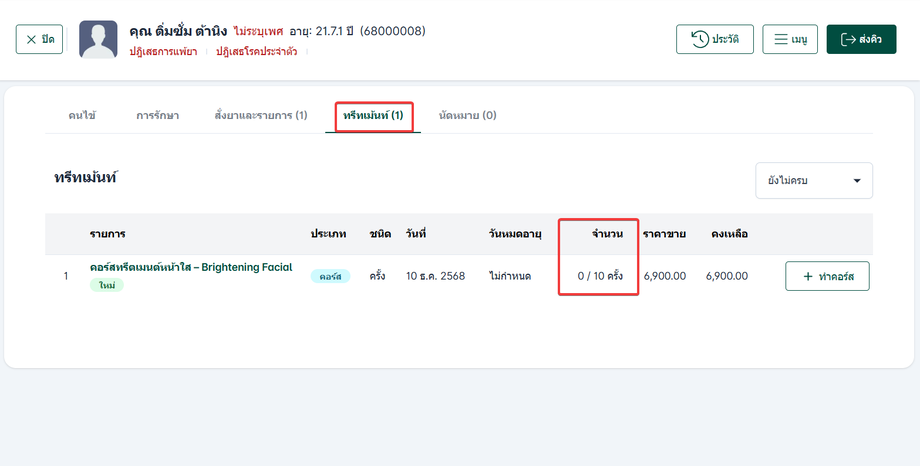Click the patient avatar picture
The width and height of the screenshot is (920, 466).
pyautogui.click(x=98, y=39)
